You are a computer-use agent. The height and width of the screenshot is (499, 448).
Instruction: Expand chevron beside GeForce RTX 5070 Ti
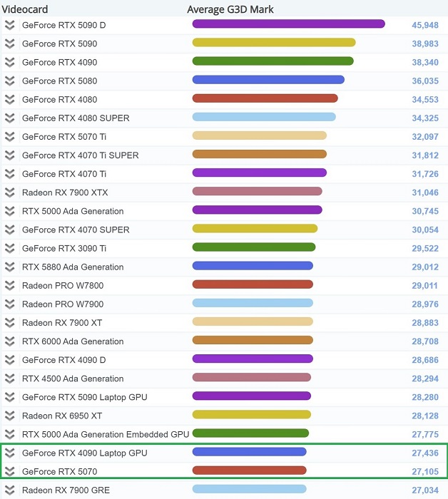pyautogui.click(x=10, y=137)
